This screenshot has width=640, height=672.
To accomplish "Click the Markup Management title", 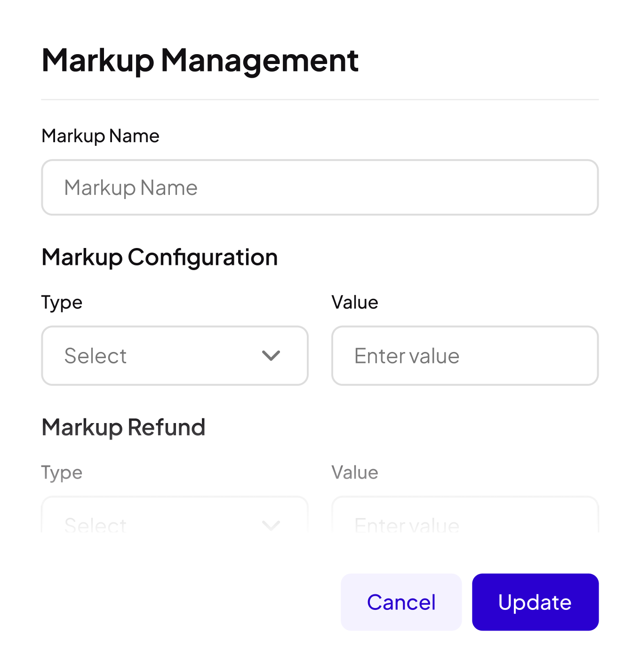I will pyautogui.click(x=200, y=60).
